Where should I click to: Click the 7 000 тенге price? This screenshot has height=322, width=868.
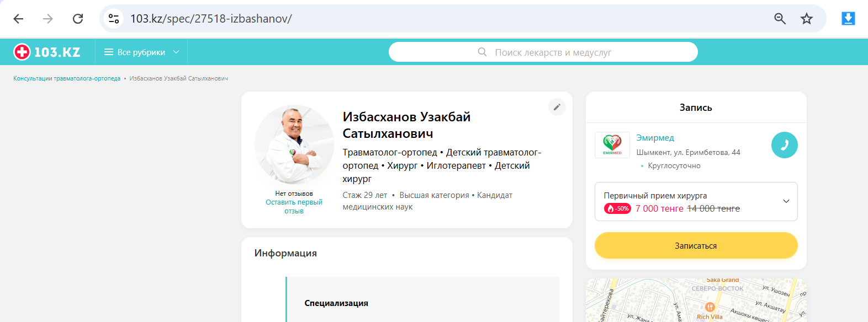click(x=659, y=208)
